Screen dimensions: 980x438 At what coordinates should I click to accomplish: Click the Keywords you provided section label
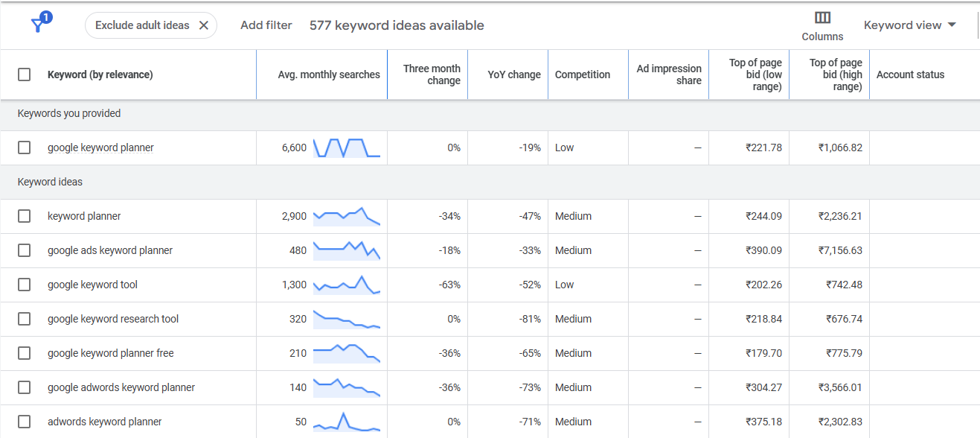point(69,113)
